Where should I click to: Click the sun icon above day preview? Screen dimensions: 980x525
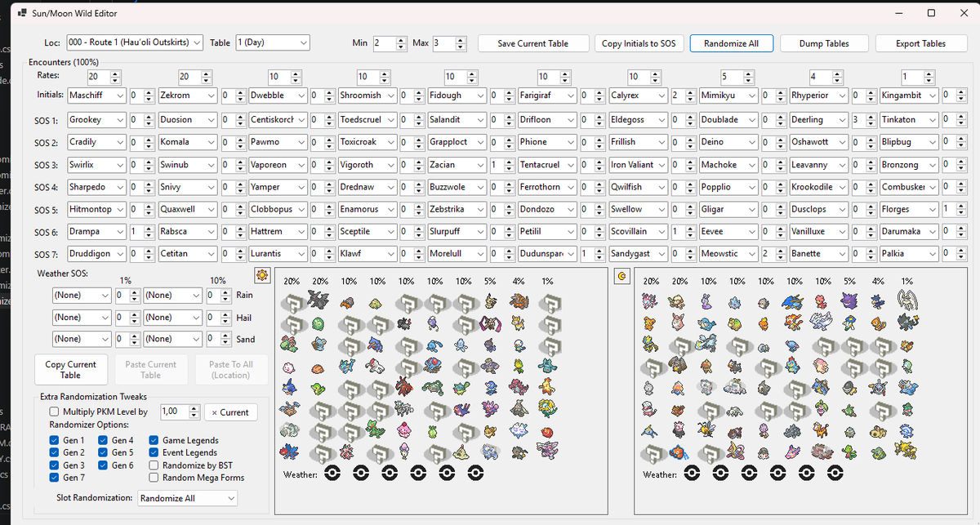(x=263, y=275)
